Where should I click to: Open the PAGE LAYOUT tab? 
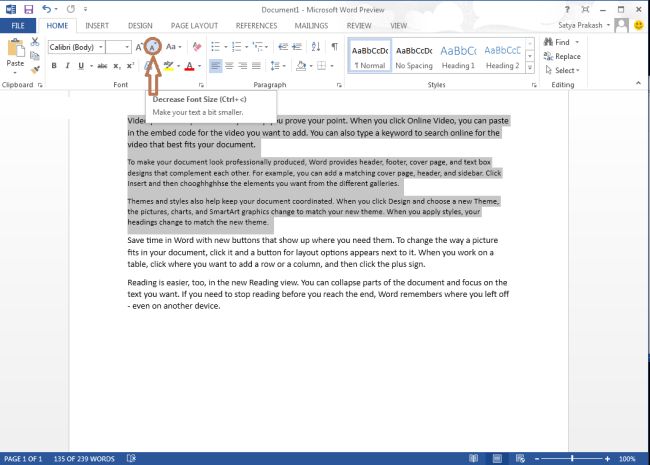(x=194, y=26)
